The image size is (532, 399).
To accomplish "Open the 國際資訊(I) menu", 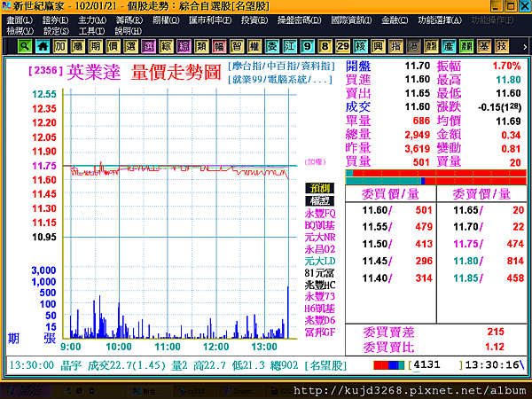I will click(x=351, y=20).
